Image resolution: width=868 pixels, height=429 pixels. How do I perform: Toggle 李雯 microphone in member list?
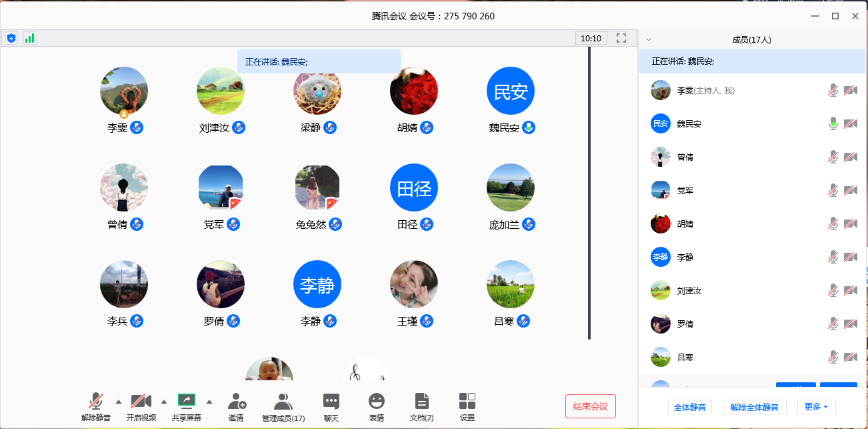tap(833, 90)
